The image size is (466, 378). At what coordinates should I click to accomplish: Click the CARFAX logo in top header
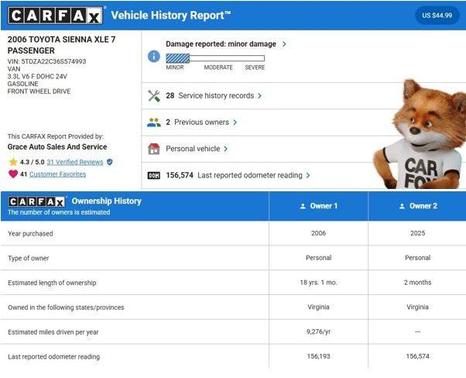[55, 15]
